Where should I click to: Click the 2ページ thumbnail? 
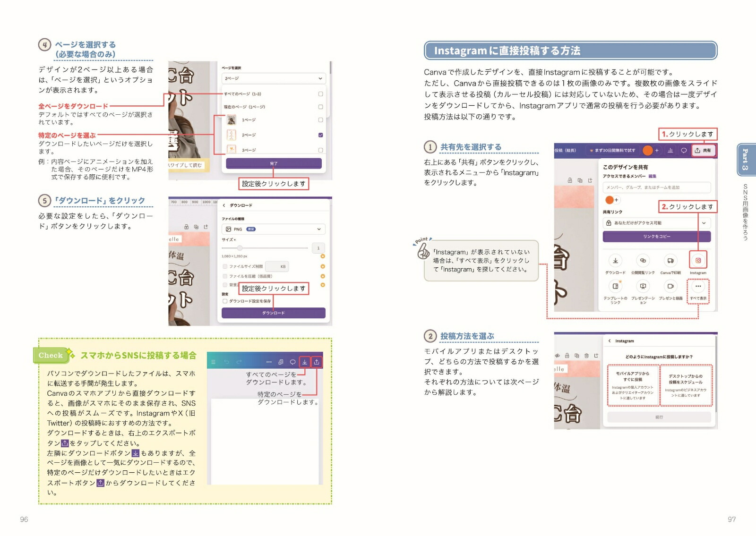pyautogui.click(x=232, y=135)
